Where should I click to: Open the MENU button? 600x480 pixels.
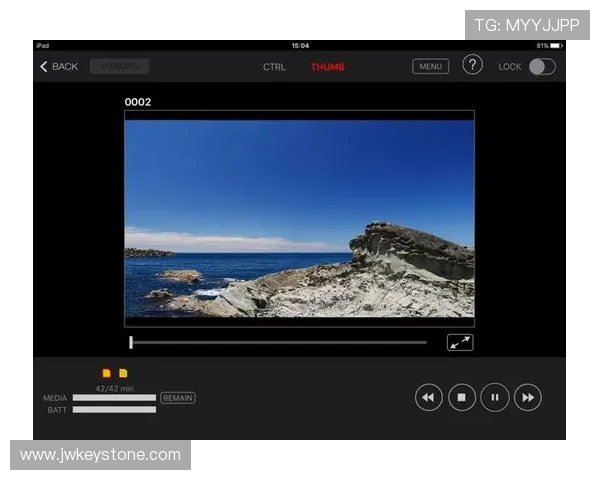click(x=430, y=66)
